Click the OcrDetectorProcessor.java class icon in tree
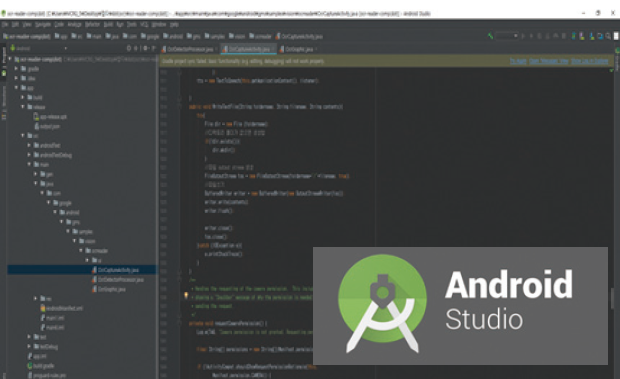Image resolution: width=620 pixels, height=379 pixels. [x=94, y=279]
